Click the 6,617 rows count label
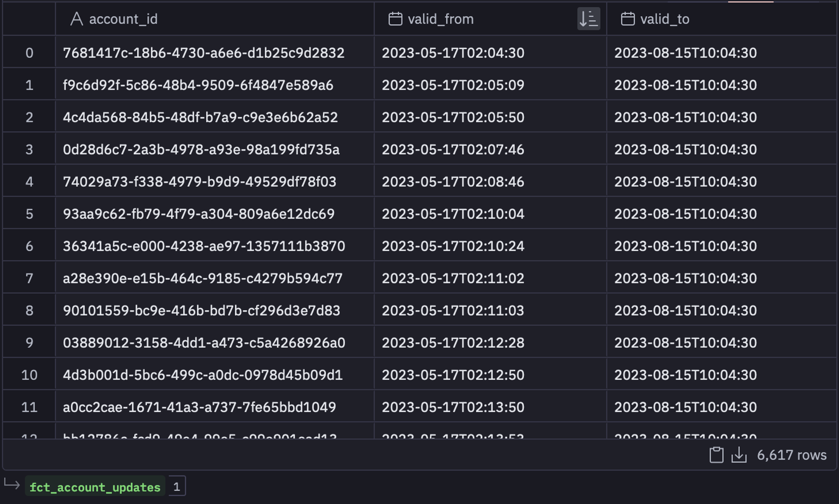839x504 pixels. point(792,455)
